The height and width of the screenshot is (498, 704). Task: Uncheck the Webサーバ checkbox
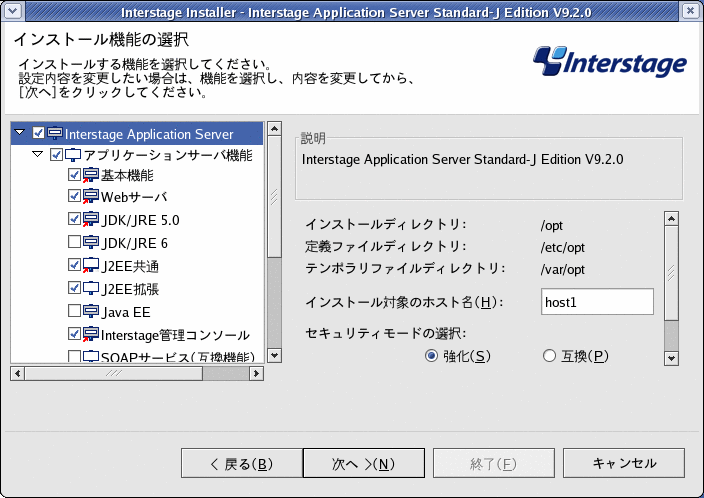(74, 196)
